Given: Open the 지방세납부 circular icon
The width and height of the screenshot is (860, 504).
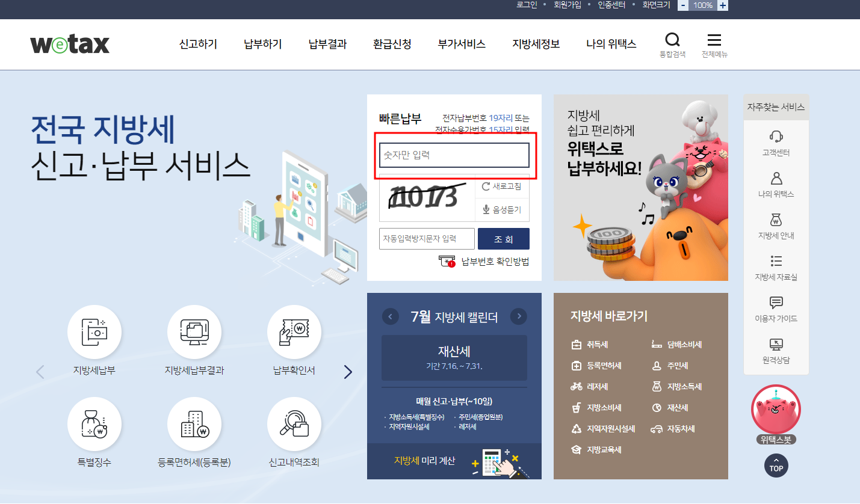Looking at the screenshot, I should 94,331.
